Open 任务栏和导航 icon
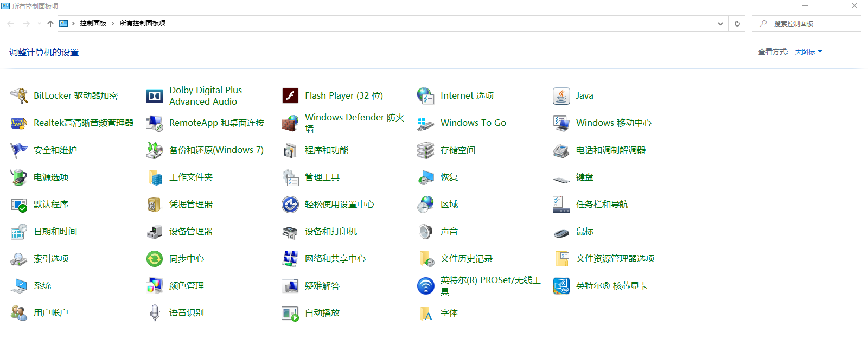 click(561, 205)
